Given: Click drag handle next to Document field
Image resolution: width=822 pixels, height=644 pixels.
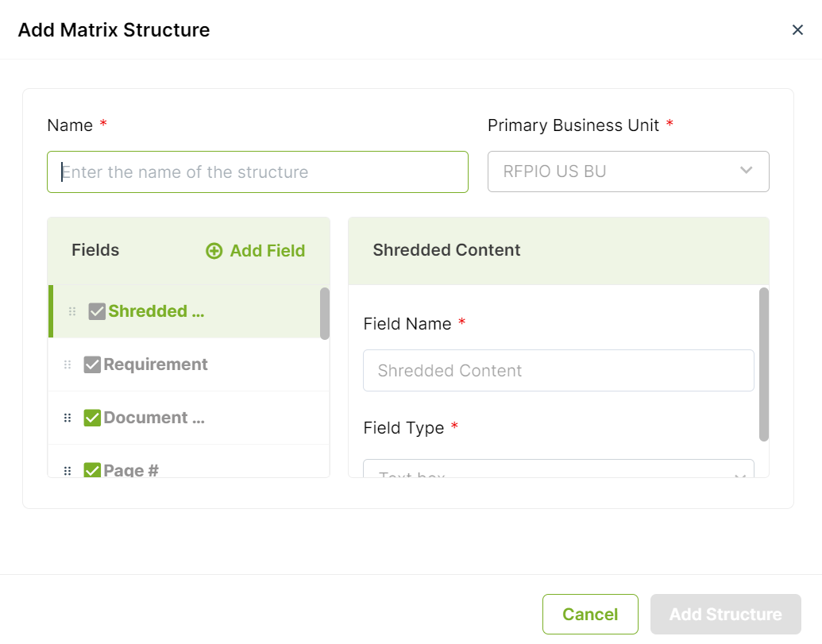Looking at the screenshot, I should point(68,418).
